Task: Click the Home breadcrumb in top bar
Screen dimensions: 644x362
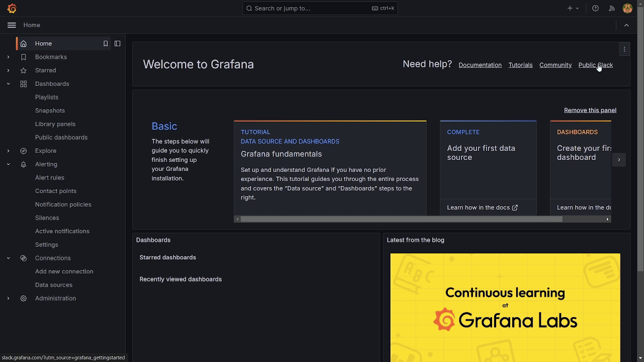Action: click(x=32, y=25)
